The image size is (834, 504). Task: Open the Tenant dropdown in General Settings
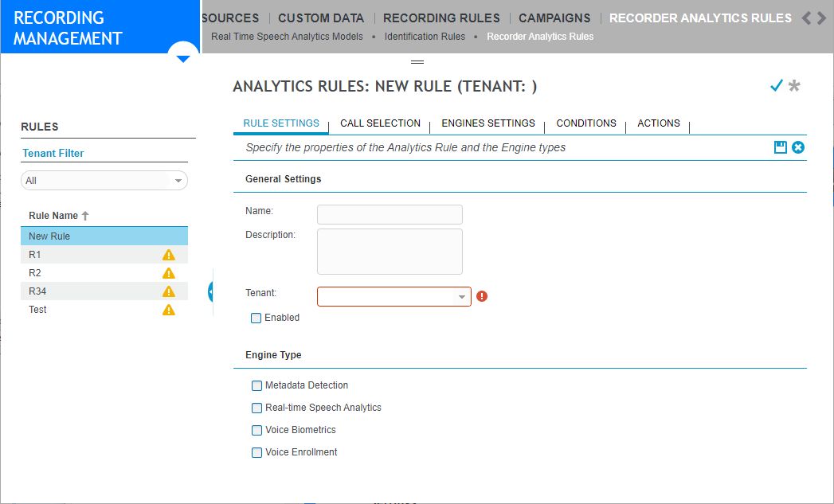462,295
